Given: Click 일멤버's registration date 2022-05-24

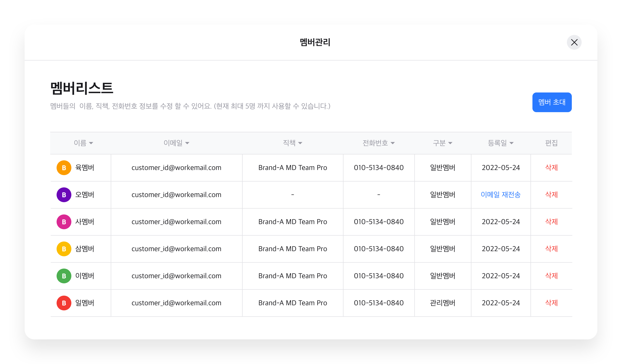Looking at the screenshot, I should click(x=501, y=303).
